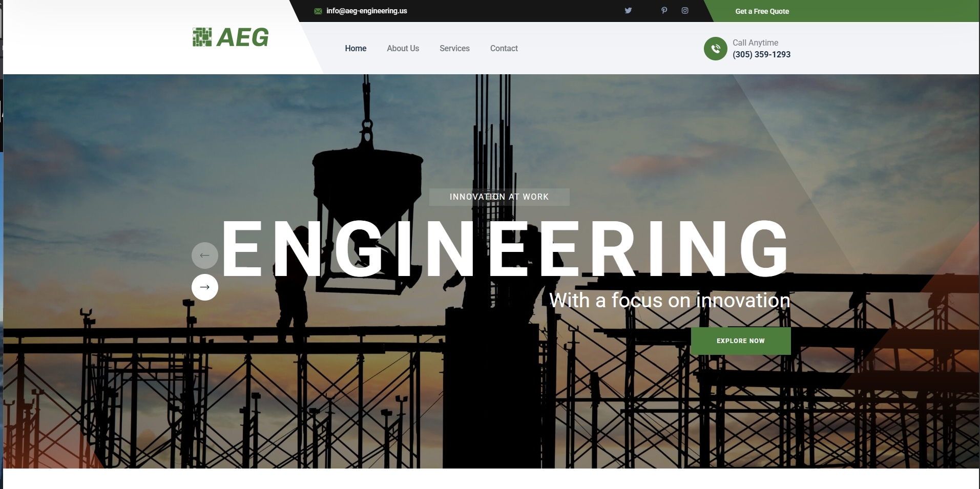980x489 pixels.
Task: Click the INNOVATION AT WORK banner label
Action: click(x=498, y=197)
